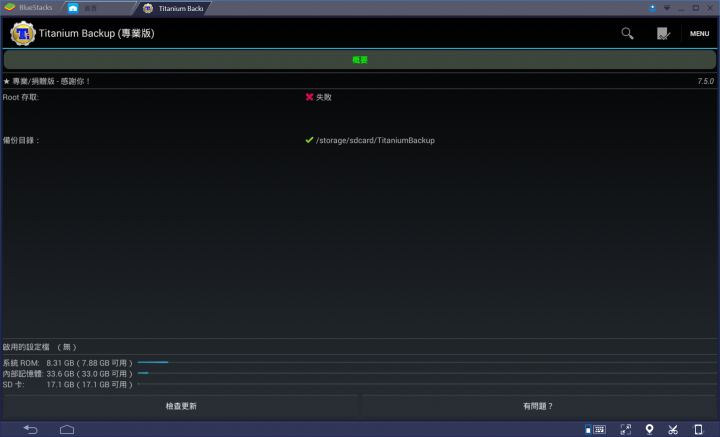Screen dimensions: 720x437
Task: Open the MENU button in app header
Action: (699, 34)
